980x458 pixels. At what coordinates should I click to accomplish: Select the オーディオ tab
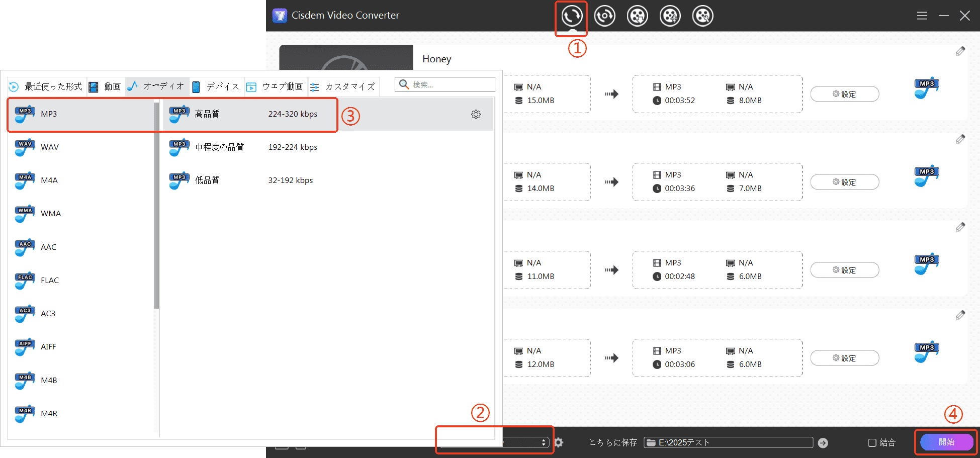point(157,86)
